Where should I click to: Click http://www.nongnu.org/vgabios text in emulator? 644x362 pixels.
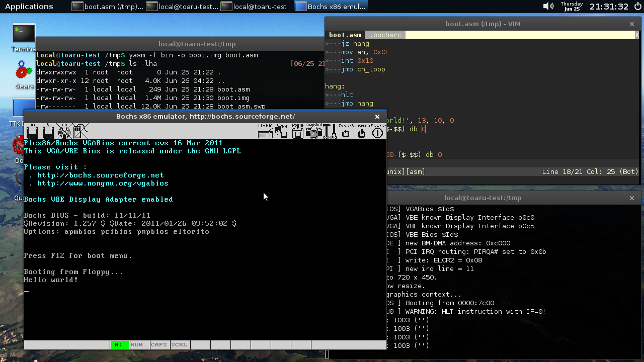(x=103, y=183)
